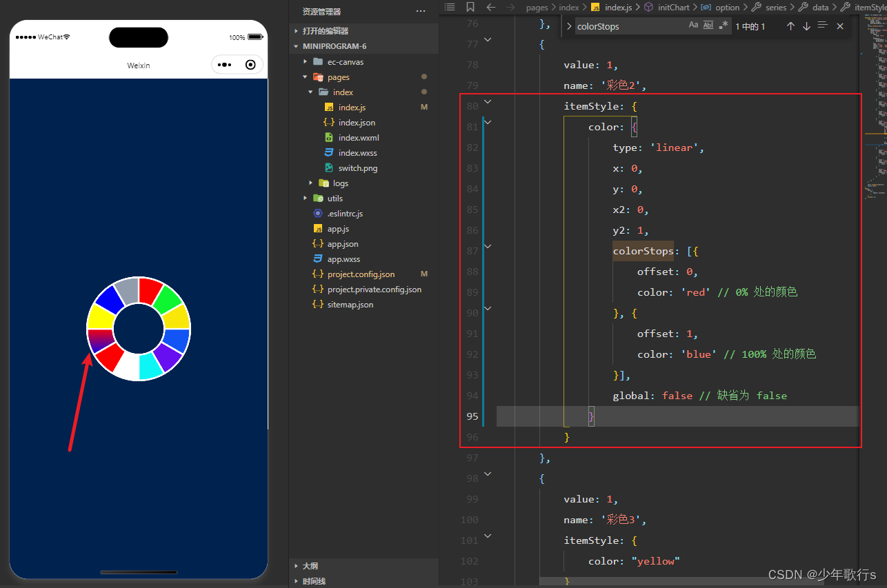Screen dimensions: 887x588
Task: Close the find widget
Action: [839, 26]
